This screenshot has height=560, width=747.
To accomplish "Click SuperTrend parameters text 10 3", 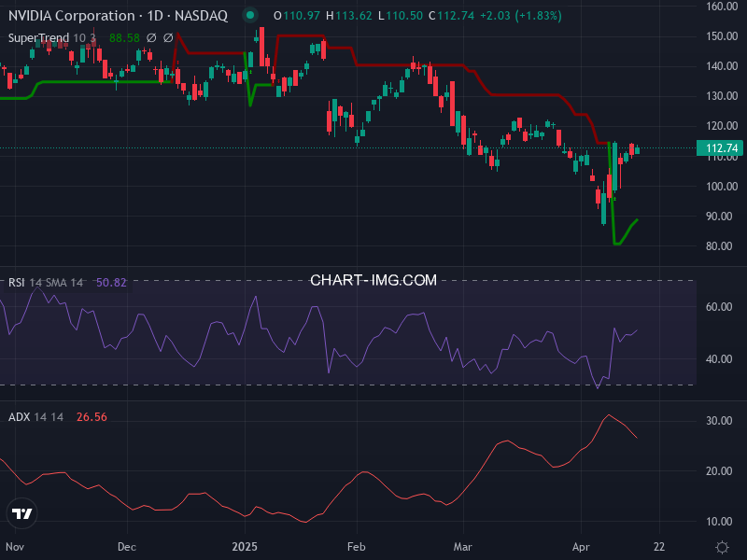I will 84,37.
